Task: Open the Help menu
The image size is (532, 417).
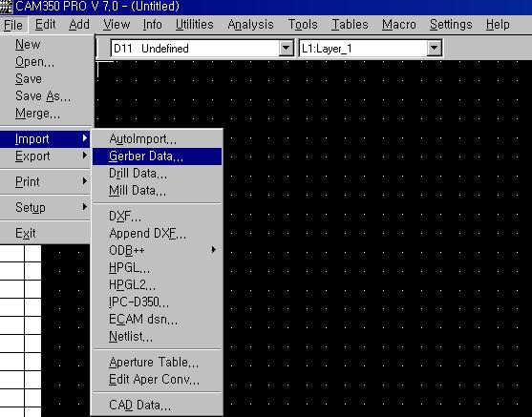Action: pos(498,25)
